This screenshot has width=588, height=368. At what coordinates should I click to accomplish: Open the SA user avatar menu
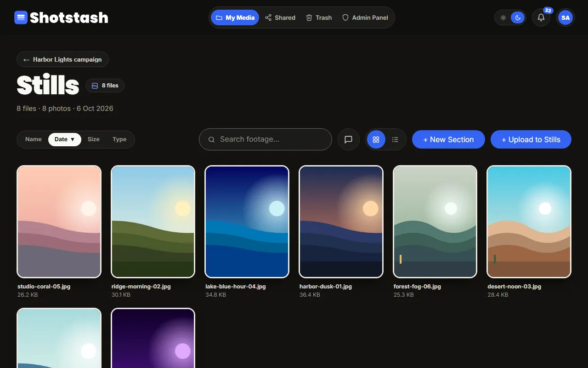pos(565,17)
